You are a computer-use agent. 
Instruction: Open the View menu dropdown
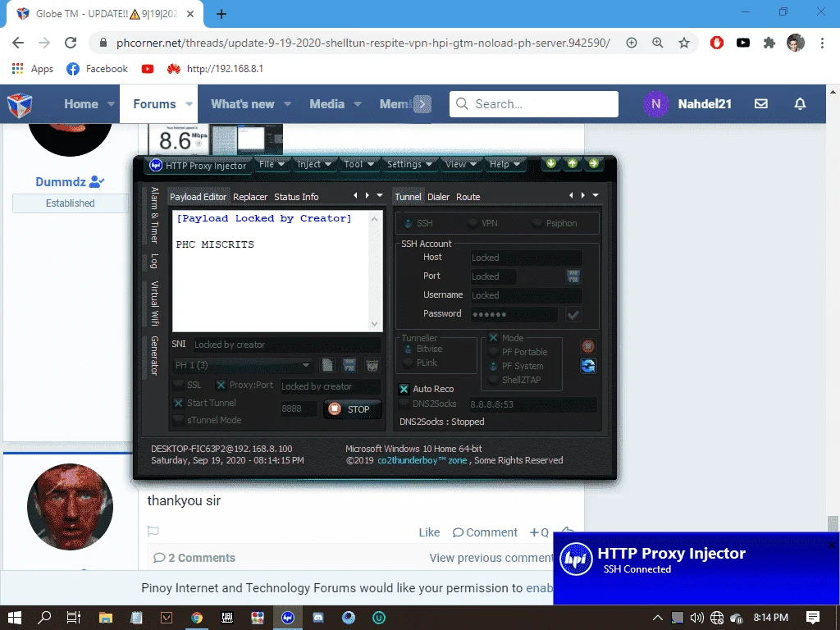[461, 164]
